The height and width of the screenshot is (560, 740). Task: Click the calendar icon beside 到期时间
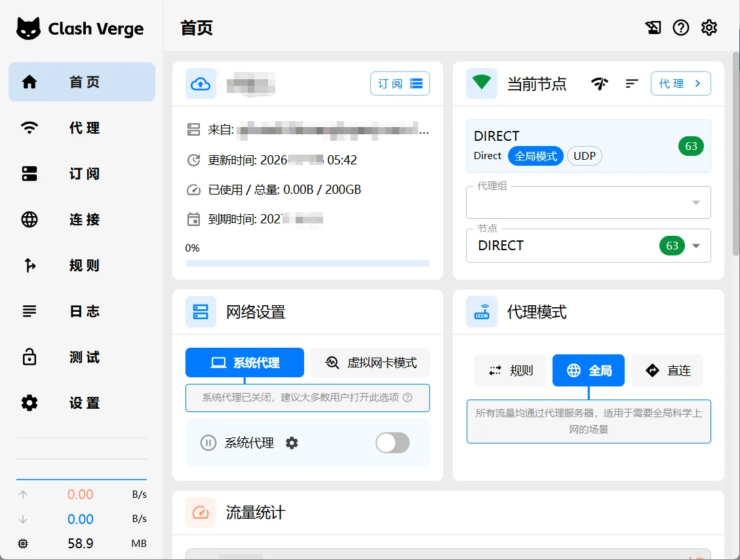click(193, 219)
